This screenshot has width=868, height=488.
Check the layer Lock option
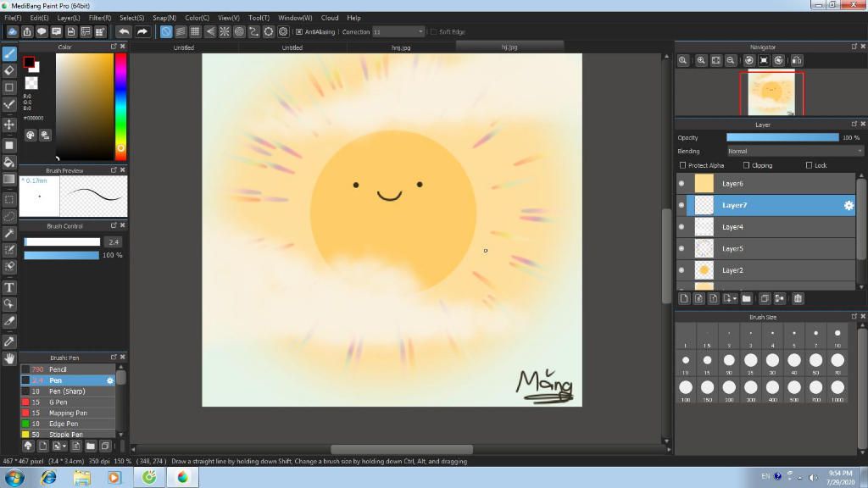[809, 165]
